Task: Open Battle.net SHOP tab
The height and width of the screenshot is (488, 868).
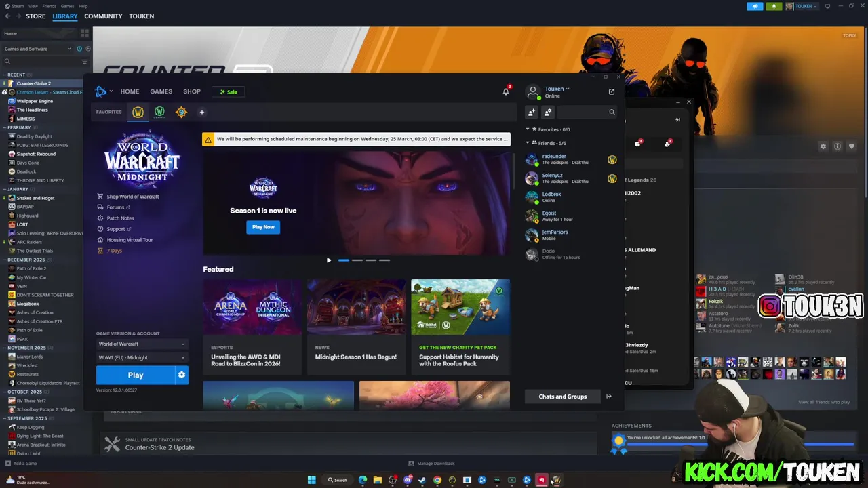Action: pyautogui.click(x=192, y=91)
